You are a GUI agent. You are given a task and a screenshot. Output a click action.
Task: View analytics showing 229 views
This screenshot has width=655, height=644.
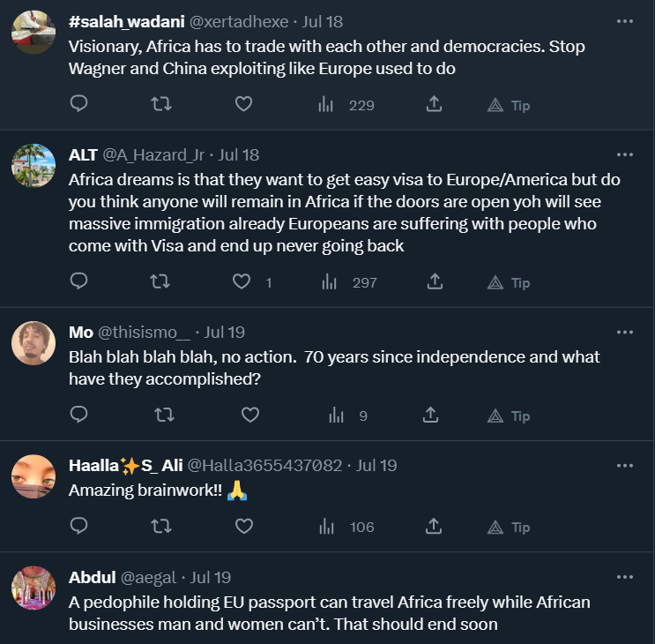(x=346, y=105)
